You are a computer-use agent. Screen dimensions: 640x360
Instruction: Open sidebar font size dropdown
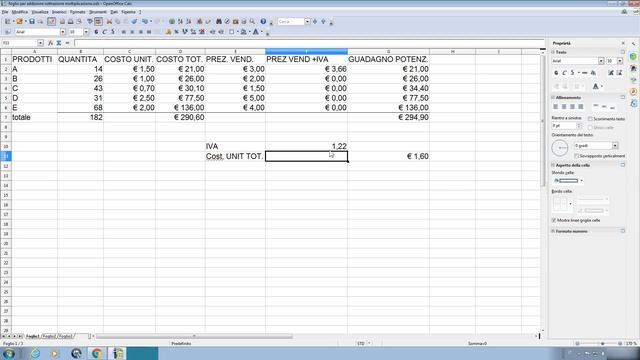[620, 61]
